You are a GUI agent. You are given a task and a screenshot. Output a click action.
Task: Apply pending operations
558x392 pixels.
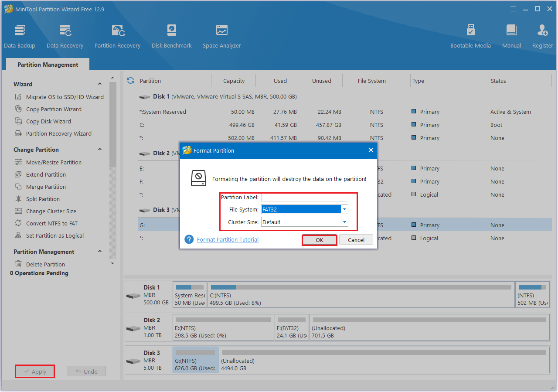point(34,371)
